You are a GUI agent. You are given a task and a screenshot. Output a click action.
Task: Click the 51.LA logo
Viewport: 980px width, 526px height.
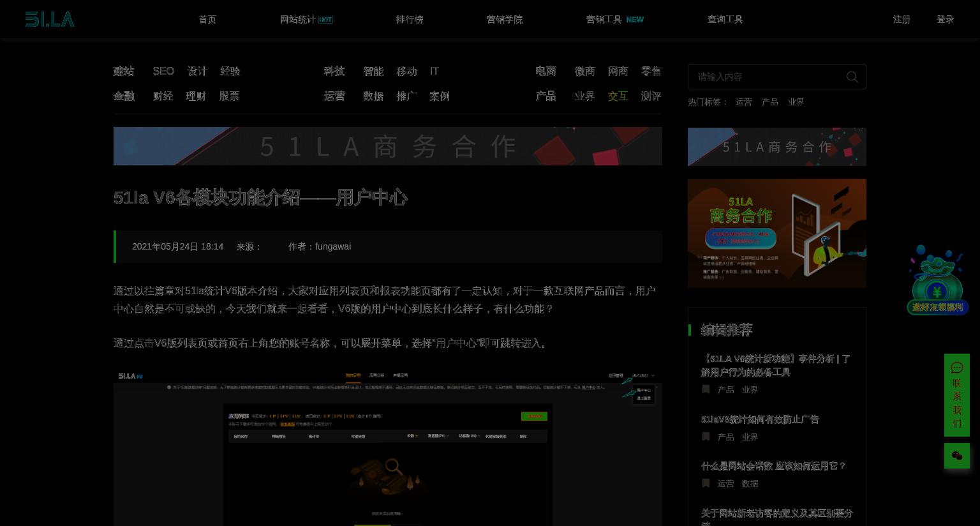click(x=50, y=19)
